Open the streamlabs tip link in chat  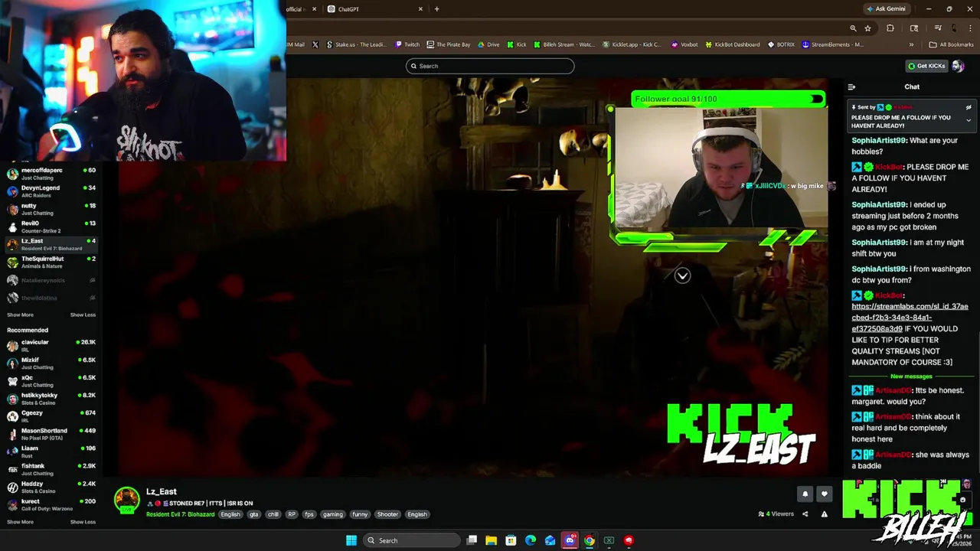910,318
